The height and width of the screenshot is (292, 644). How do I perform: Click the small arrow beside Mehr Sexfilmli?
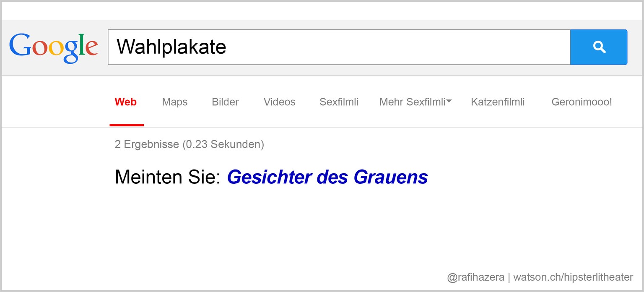449,101
